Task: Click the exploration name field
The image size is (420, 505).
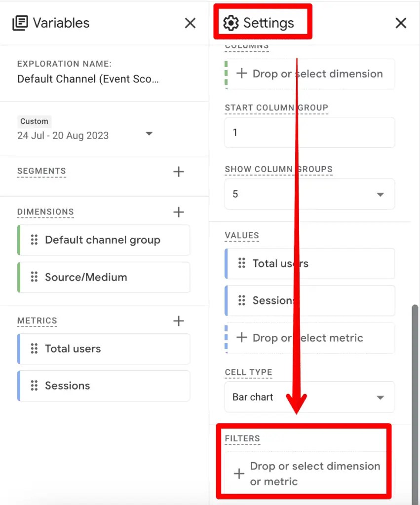Action: pos(88,79)
